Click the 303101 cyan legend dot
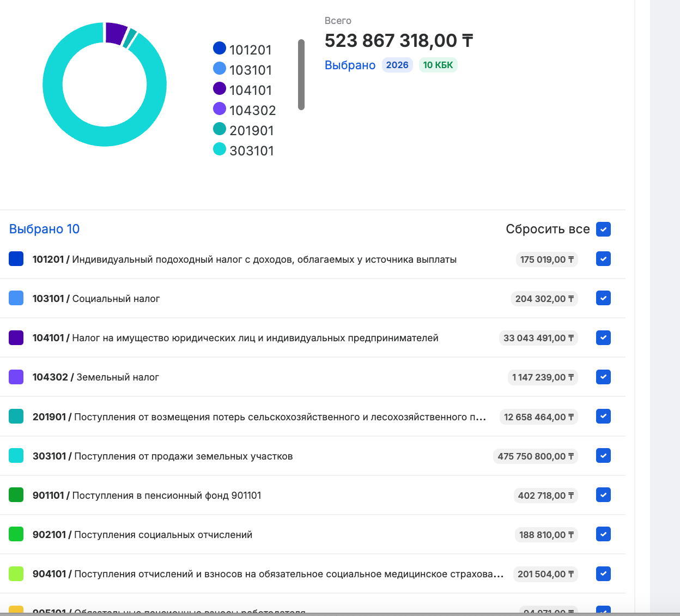The height and width of the screenshot is (616, 680). click(x=220, y=149)
